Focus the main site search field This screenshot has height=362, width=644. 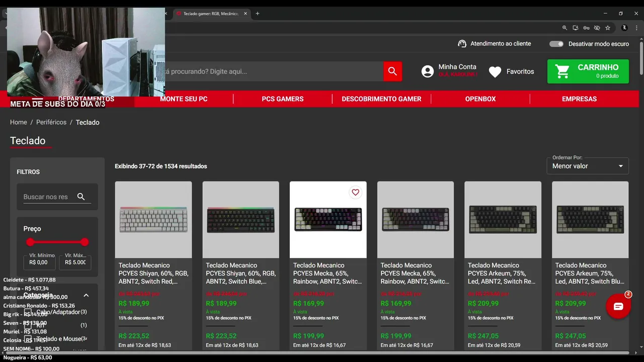coord(274,71)
